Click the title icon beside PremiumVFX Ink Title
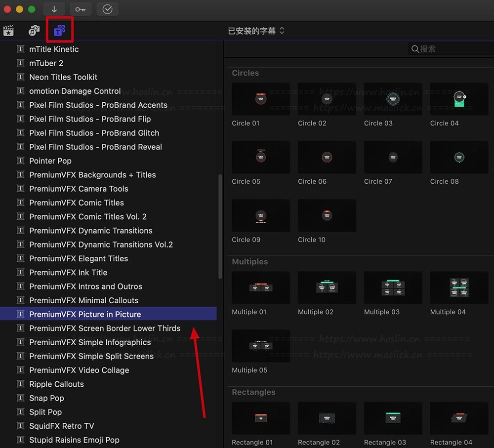Viewport: 494px width, 448px height. pyautogui.click(x=20, y=272)
